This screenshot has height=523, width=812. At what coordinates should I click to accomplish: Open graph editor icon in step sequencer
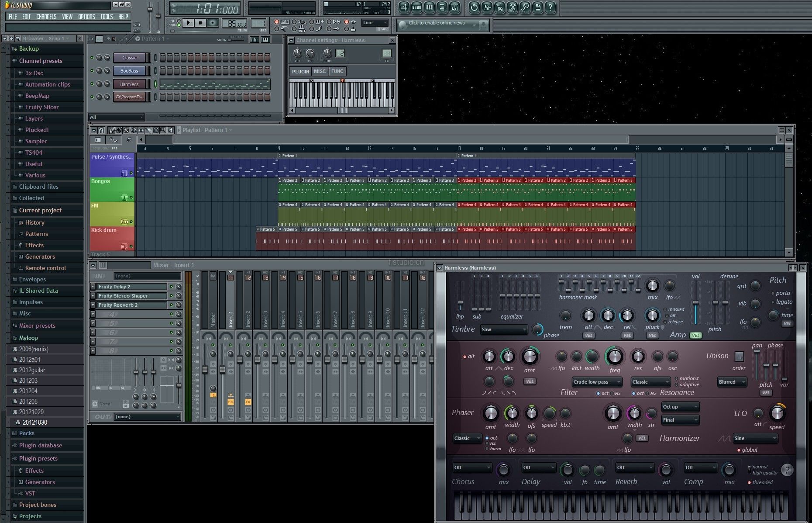tap(255, 39)
